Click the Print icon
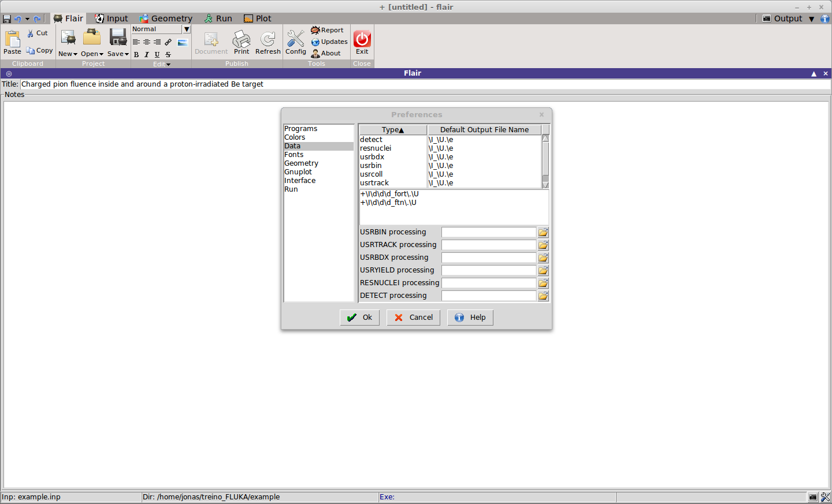Screen dimensions: 832x504 tap(242, 39)
